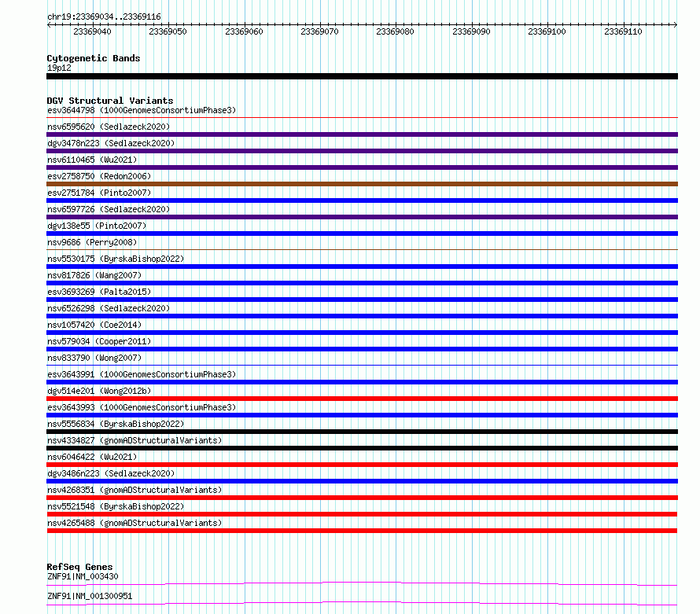
Task: Click the purple bar under nsv6595620 (Sedlazeck2020)
Action: 362,134
